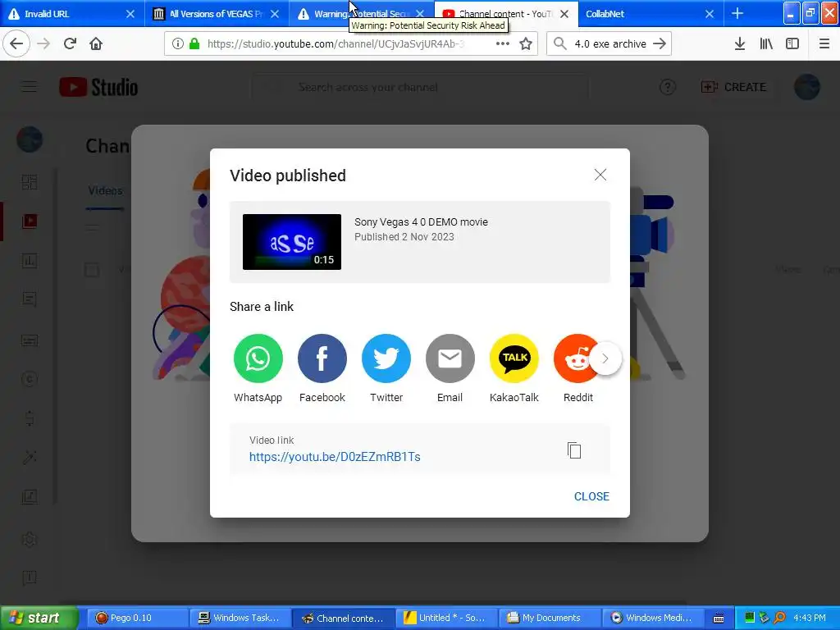Share the video on Reddit
840x630 pixels.
573,358
